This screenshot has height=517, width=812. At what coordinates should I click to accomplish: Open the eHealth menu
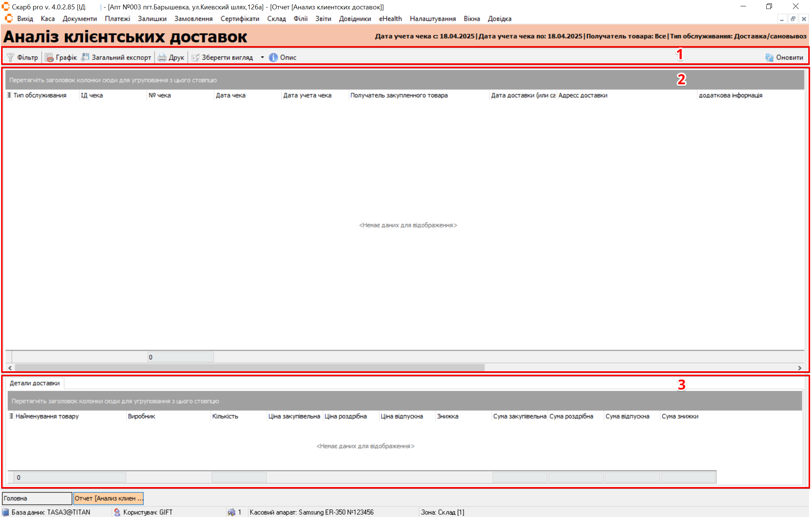tap(390, 19)
